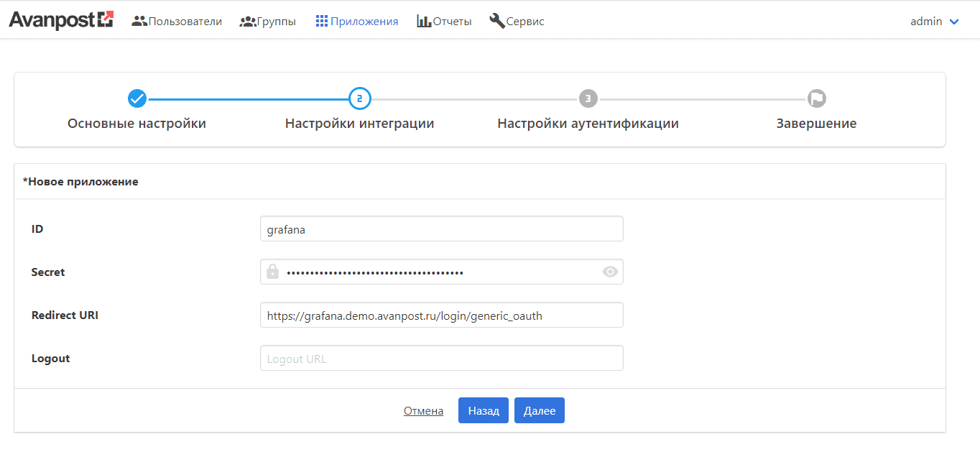Open the Отчеты menu item
980x452 pixels.
452,22
